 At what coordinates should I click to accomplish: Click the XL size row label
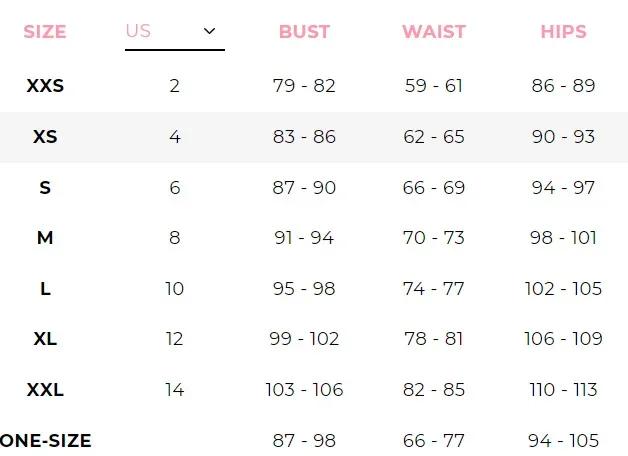click(45, 339)
